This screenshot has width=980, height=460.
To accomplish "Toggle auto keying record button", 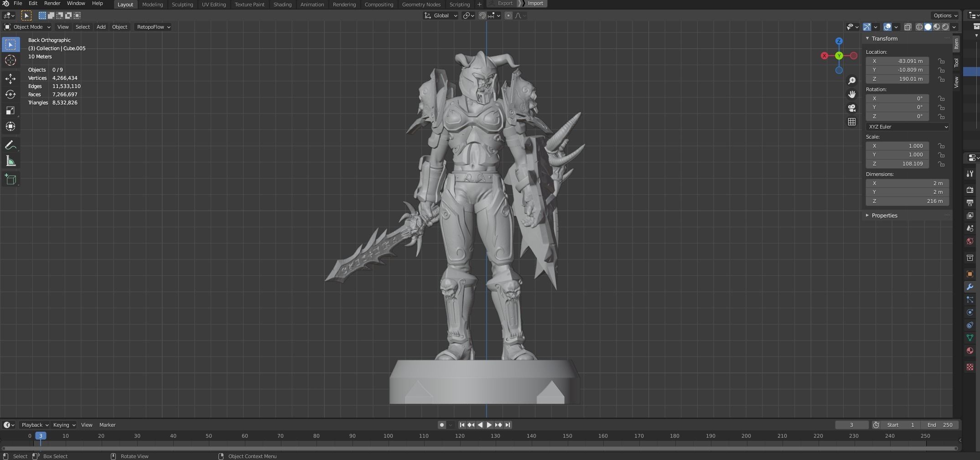I will 441,425.
